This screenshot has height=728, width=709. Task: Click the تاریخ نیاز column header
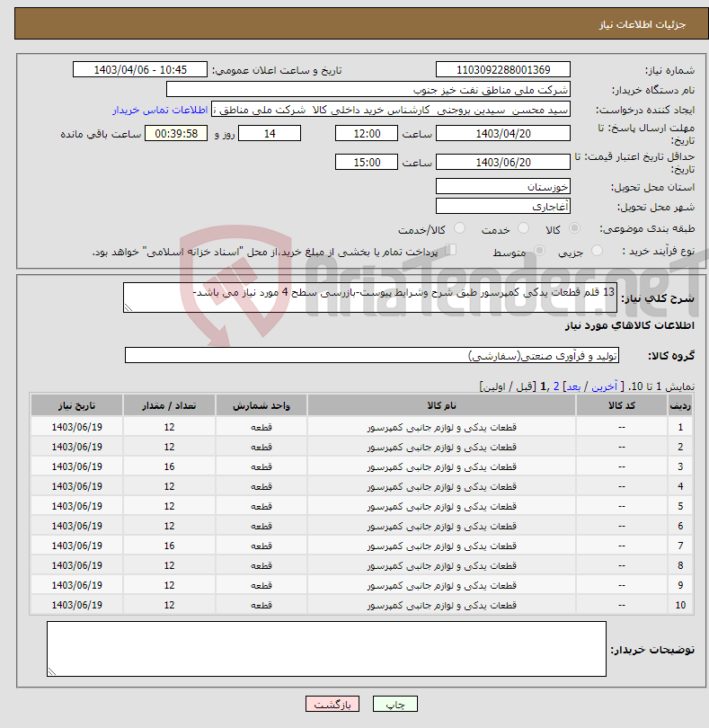(76, 405)
